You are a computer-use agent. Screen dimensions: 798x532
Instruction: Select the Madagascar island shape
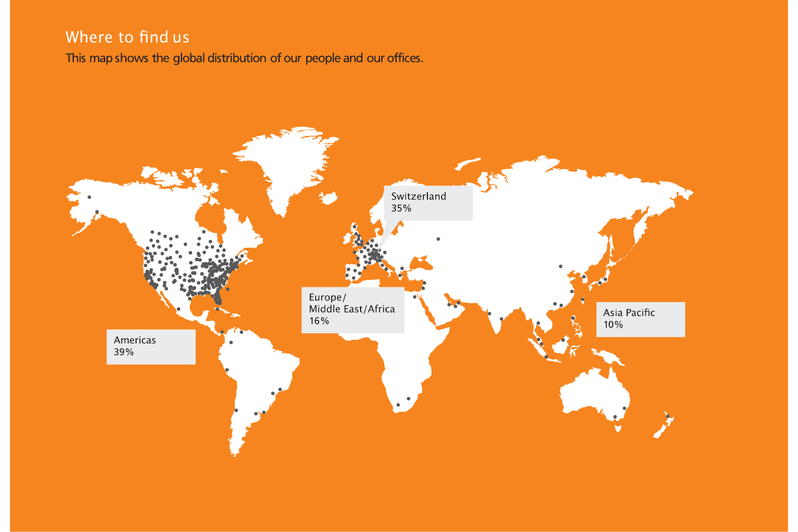click(x=436, y=379)
